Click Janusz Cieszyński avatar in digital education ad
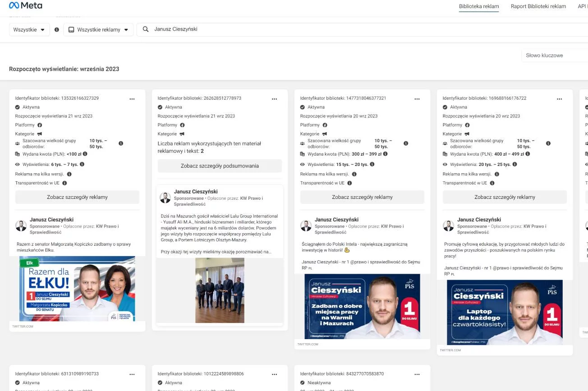This screenshot has width=588, height=391. [x=449, y=225]
